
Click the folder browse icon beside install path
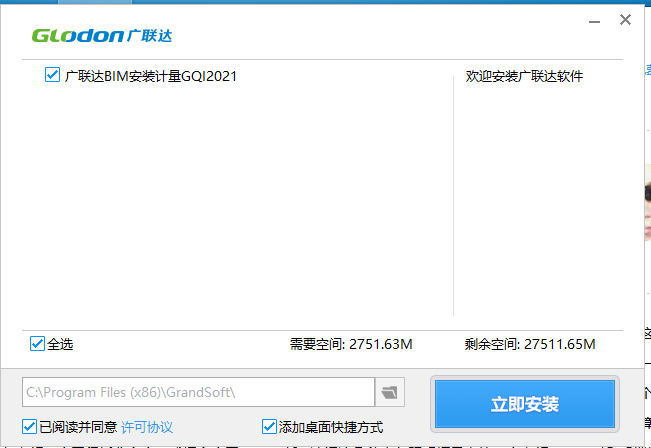pyautogui.click(x=389, y=392)
